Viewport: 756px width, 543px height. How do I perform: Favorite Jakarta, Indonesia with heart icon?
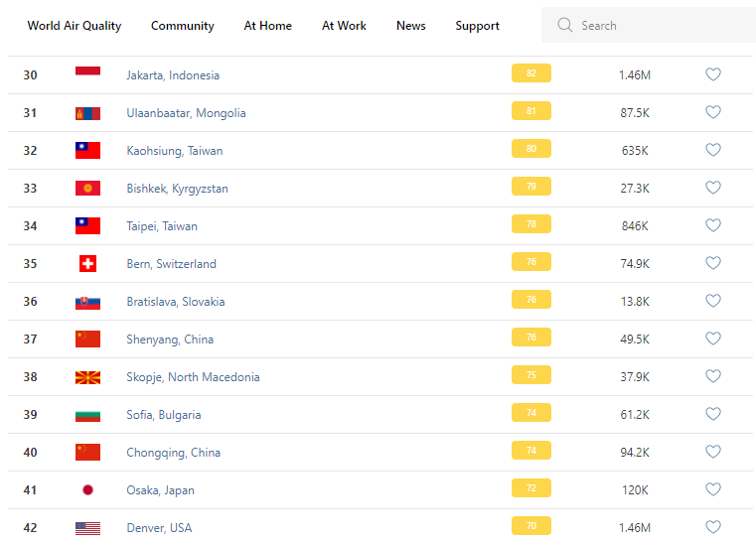713,74
